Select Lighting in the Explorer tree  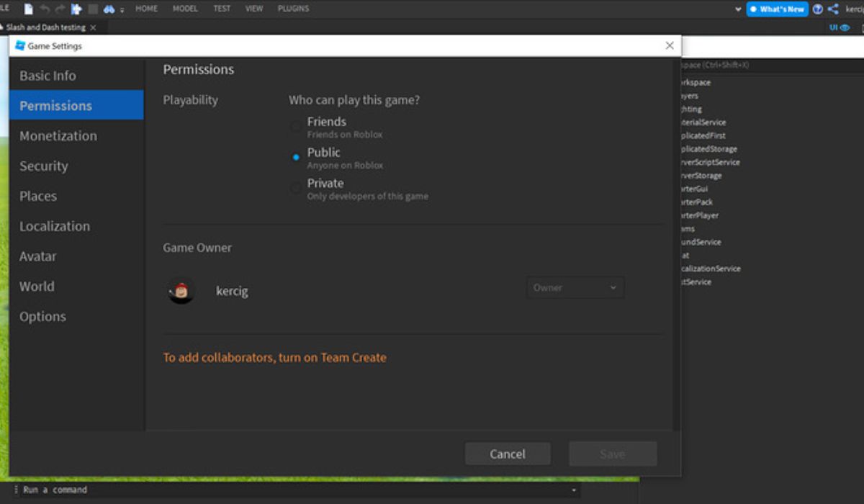pyautogui.click(x=690, y=109)
